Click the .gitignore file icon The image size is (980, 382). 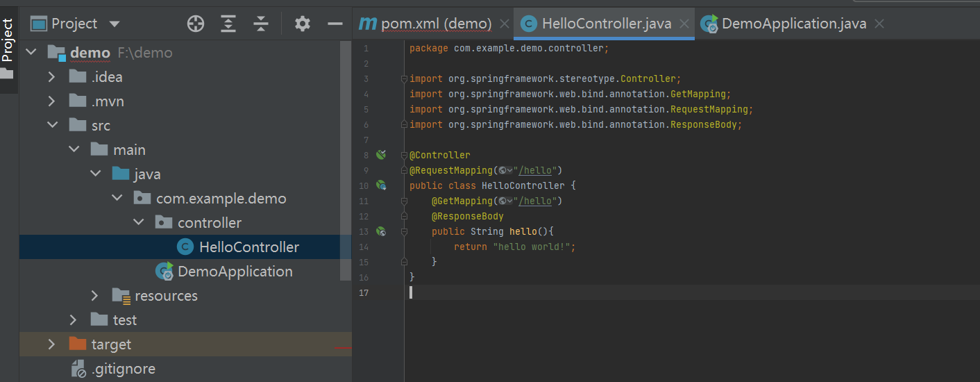click(x=78, y=369)
